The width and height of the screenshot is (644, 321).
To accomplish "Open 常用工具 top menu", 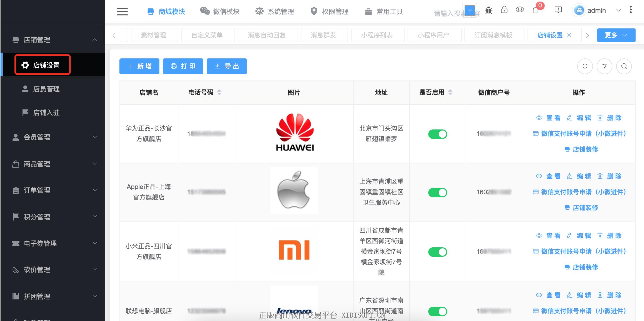I will pos(384,12).
